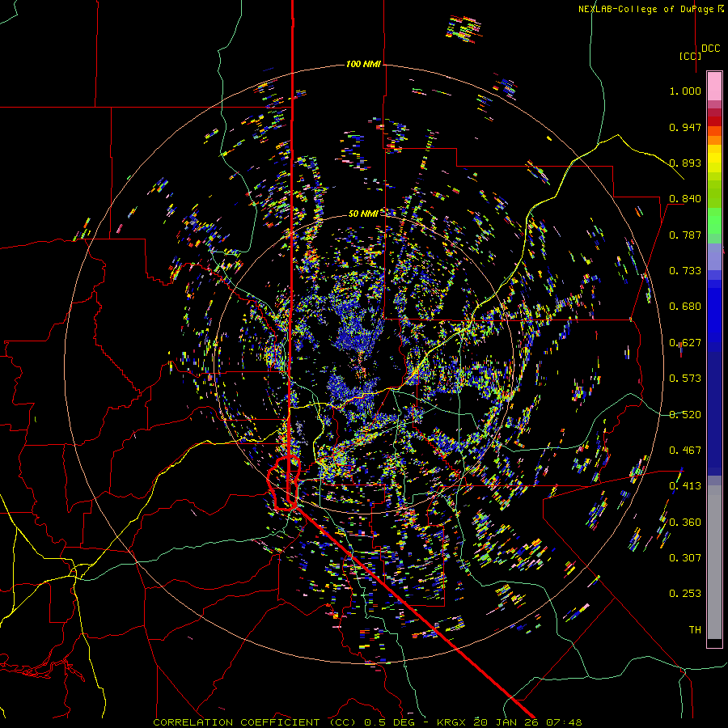The height and width of the screenshot is (728, 728).
Task: Select the 0.947 value on color scale
Action: [x=685, y=127]
